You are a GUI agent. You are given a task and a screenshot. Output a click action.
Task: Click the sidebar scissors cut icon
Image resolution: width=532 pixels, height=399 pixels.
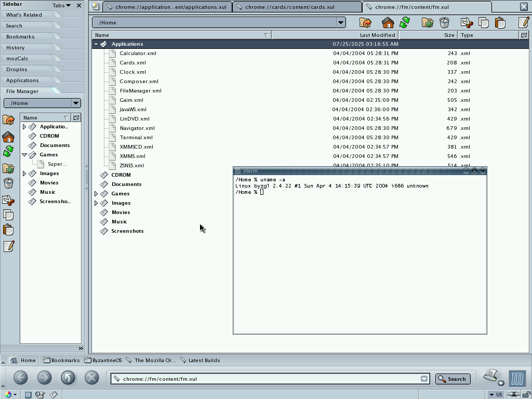point(8,200)
